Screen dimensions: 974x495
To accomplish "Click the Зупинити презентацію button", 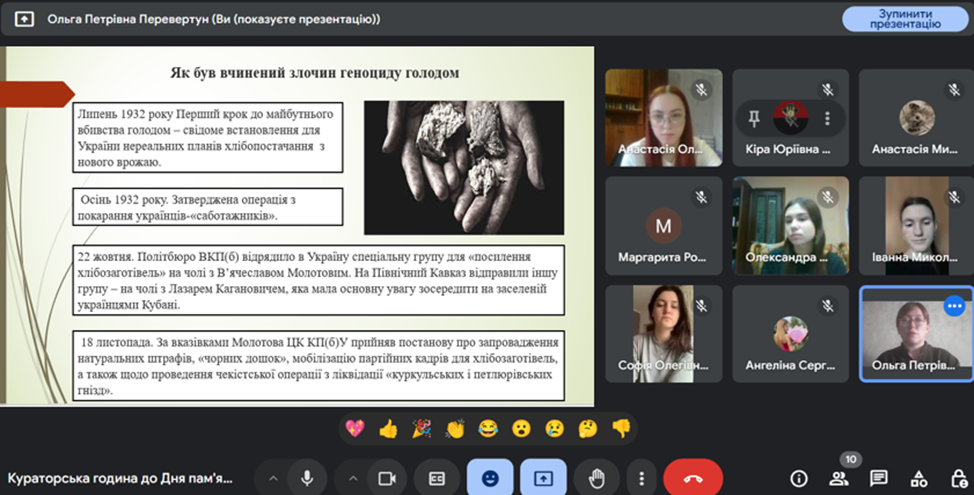I will tap(905, 19).
